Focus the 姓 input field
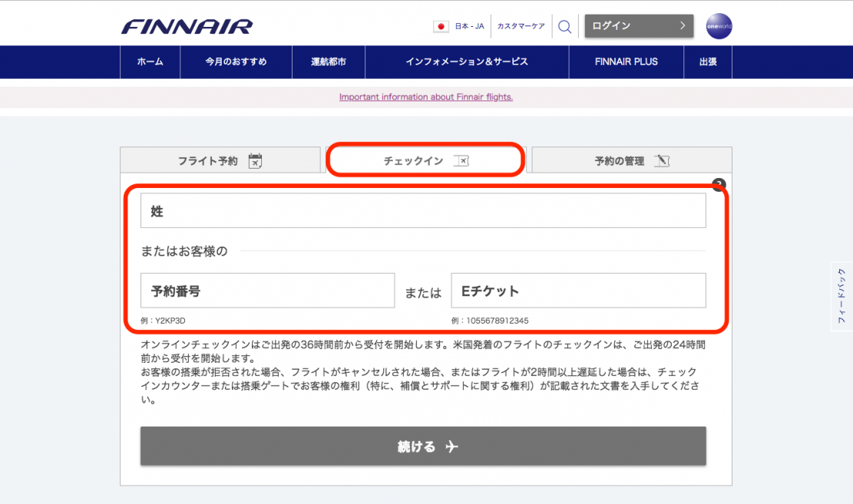Image resolution: width=853 pixels, height=504 pixels. 423,210
